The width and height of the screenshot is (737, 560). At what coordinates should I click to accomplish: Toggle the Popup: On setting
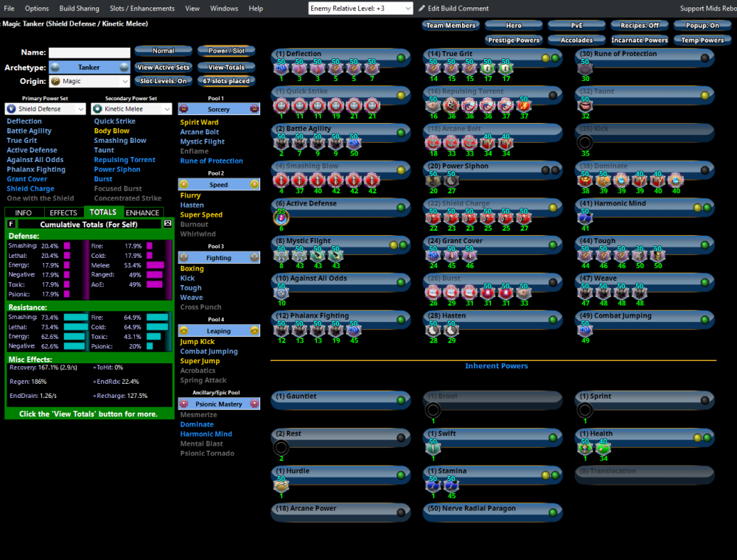click(x=702, y=24)
